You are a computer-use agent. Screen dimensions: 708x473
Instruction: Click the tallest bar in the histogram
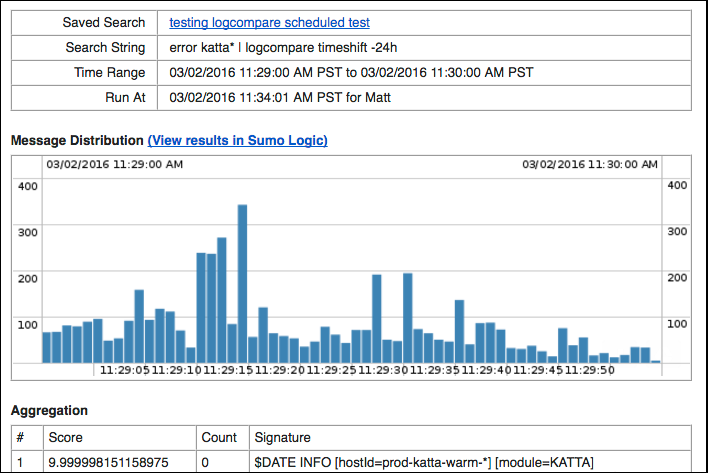point(242,284)
